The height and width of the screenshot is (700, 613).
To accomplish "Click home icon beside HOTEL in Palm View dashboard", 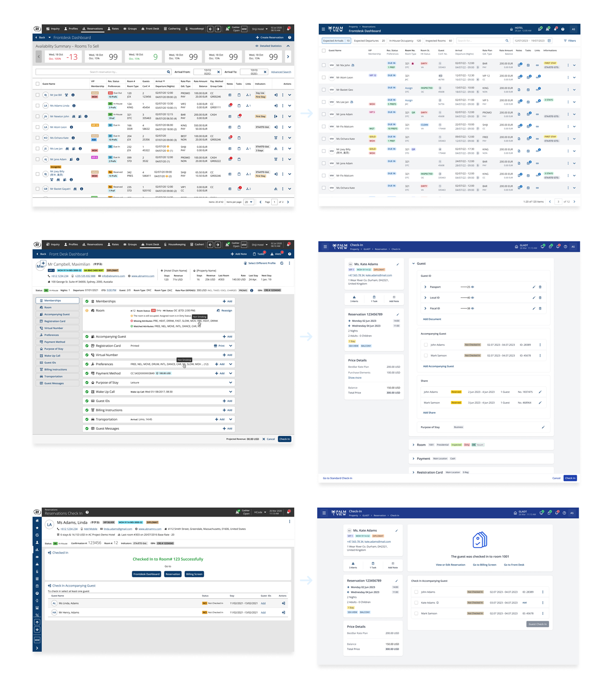I will click(x=511, y=29).
